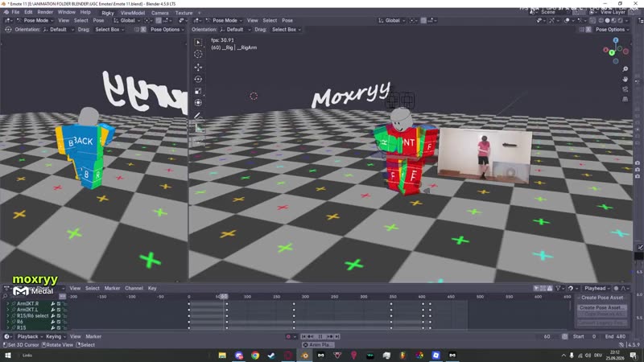Click the reference video image in viewport
644x362 pixels.
[x=485, y=156]
